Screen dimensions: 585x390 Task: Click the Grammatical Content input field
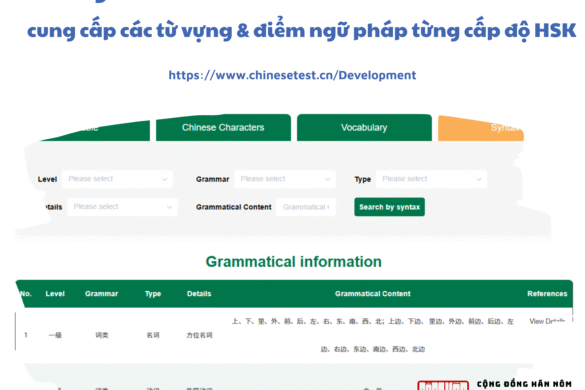click(x=306, y=207)
